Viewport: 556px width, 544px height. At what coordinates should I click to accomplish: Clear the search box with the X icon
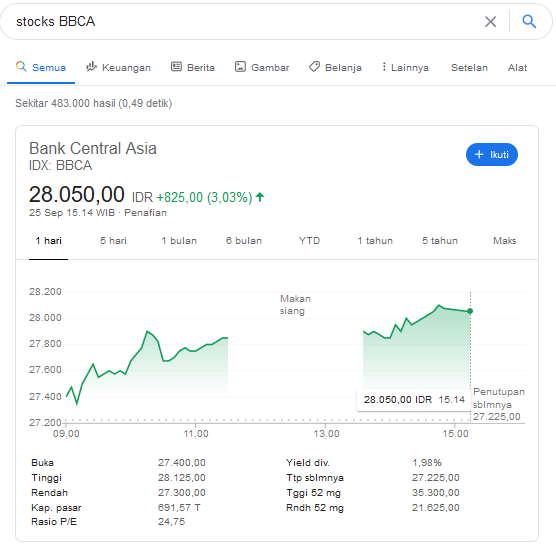click(490, 22)
